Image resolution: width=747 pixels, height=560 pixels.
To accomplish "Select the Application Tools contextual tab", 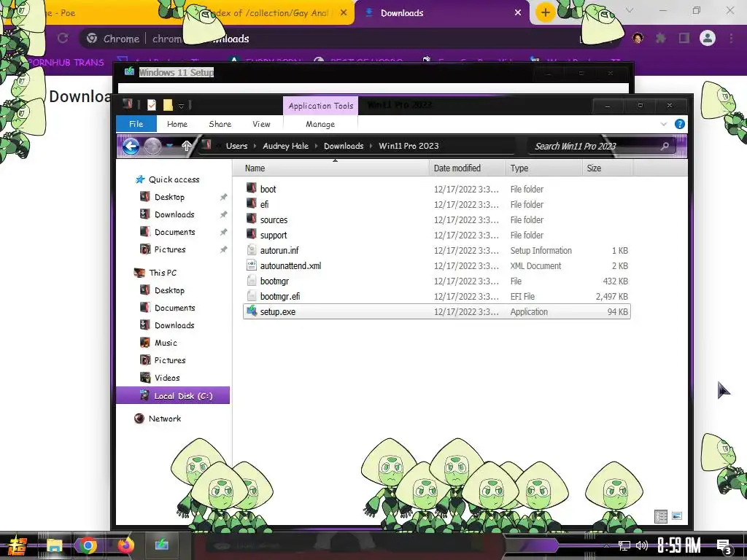I will (321, 106).
